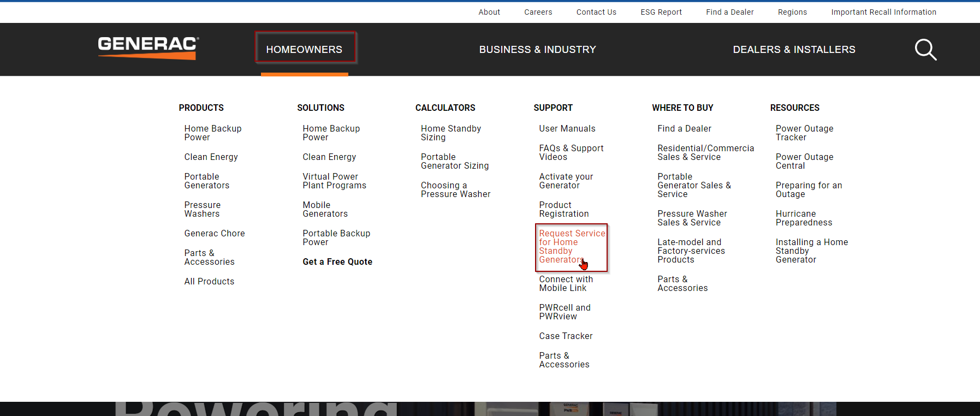The height and width of the screenshot is (416, 980).
Task: Select Clean Energy under Products
Action: [211, 157]
